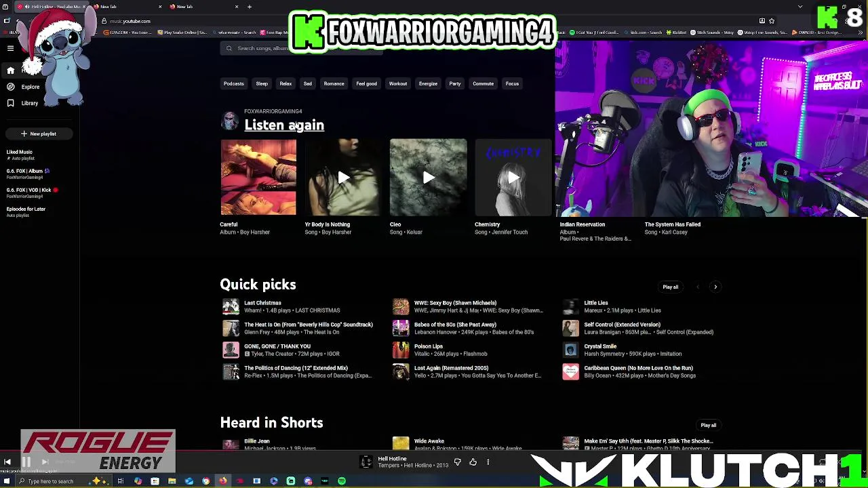
Task: Dislike the song Hell Hotline
Action: click(458, 462)
